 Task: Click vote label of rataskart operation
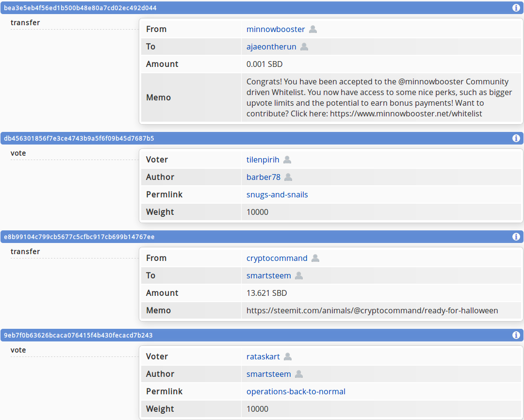point(18,350)
